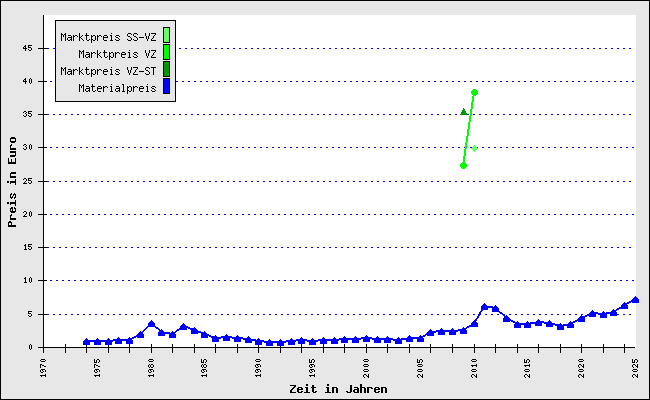The height and width of the screenshot is (400, 650).
Task: Click the Zeit in Jahren axis title
Action: pos(338,389)
